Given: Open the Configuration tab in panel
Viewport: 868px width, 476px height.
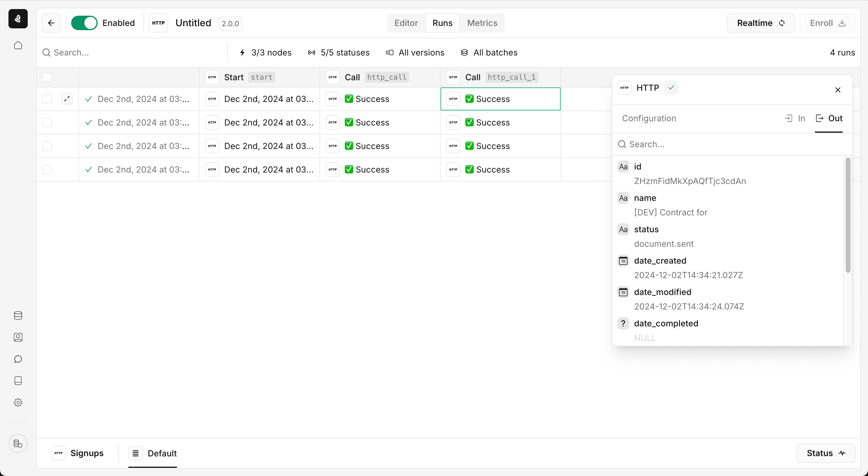Looking at the screenshot, I should [649, 119].
